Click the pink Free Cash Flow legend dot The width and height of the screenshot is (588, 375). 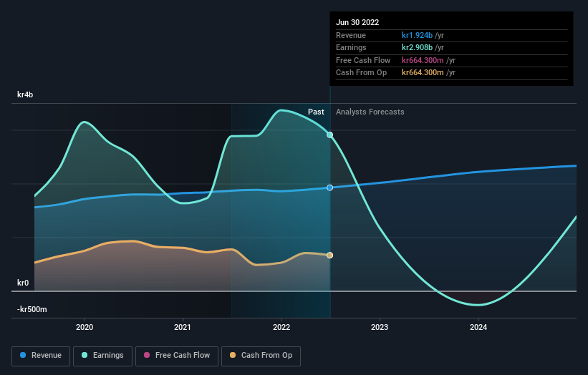click(147, 355)
